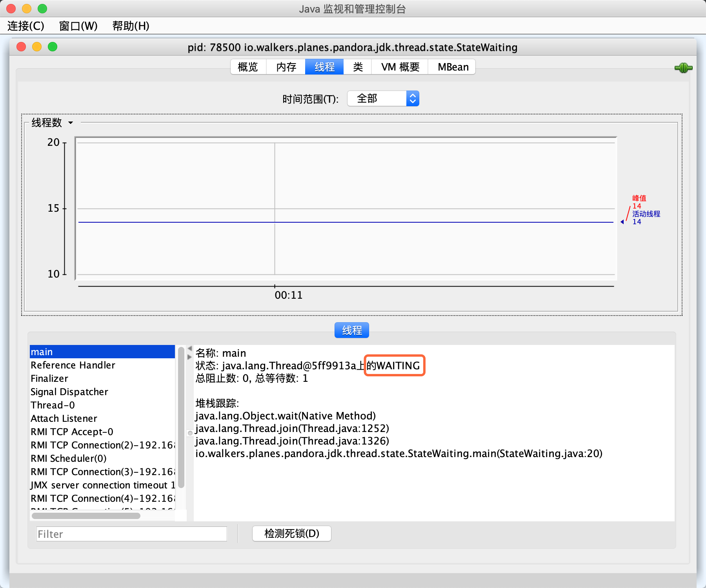Image resolution: width=706 pixels, height=588 pixels.
Task: Select Thread-0 in the thread list
Action: click(52, 405)
